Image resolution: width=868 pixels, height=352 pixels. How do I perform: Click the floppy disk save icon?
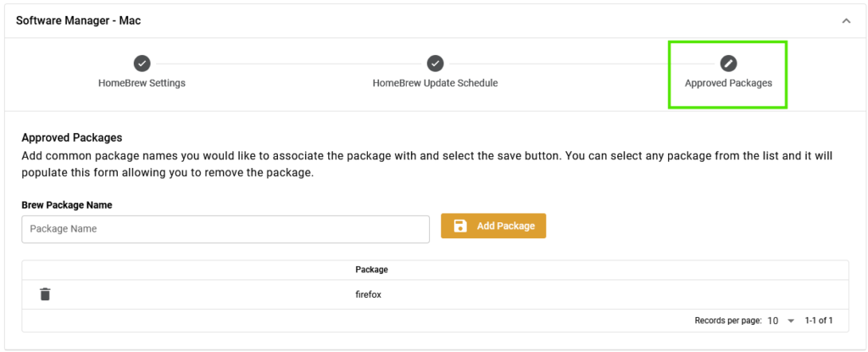click(460, 226)
